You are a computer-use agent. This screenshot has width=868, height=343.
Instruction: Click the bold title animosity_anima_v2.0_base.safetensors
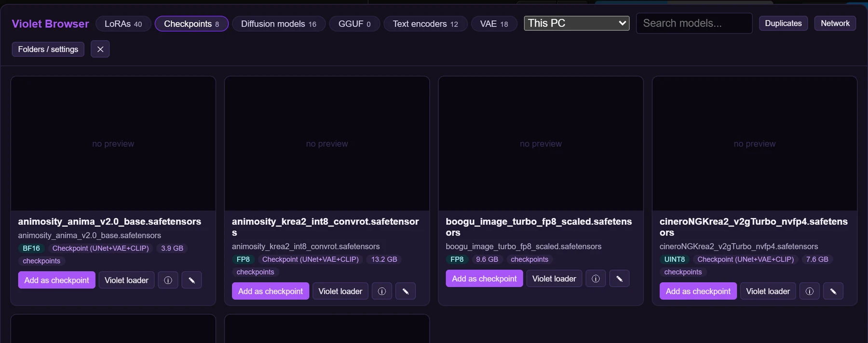[x=109, y=222]
